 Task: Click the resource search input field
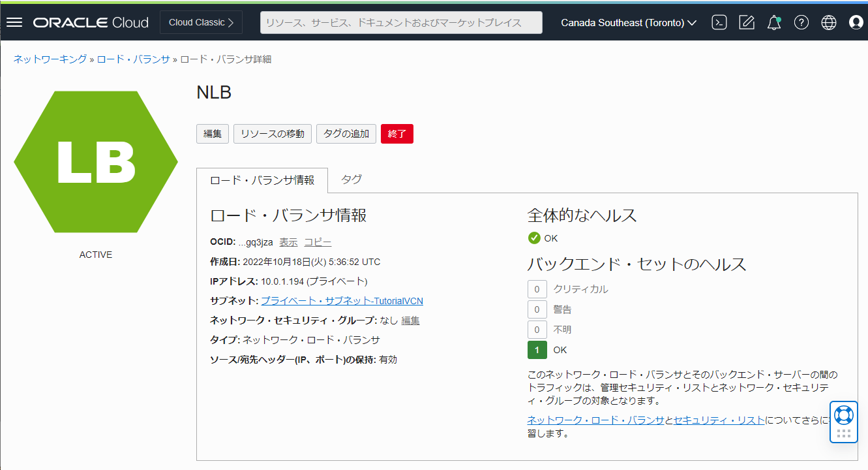pos(400,22)
